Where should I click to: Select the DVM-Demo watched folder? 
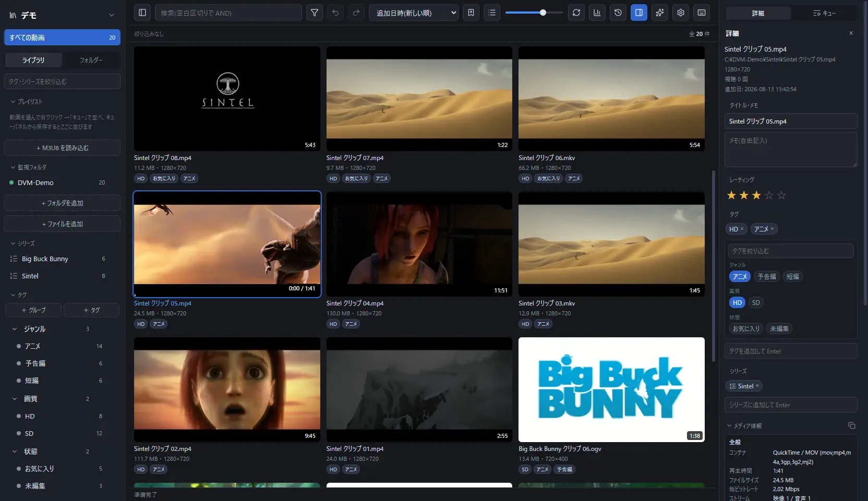tap(62, 182)
